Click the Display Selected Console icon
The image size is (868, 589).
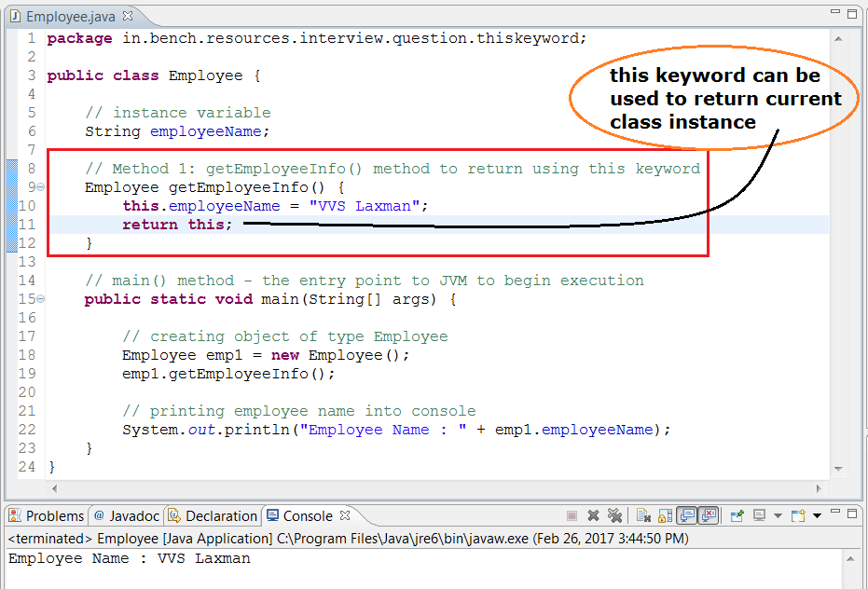coord(760,515)
